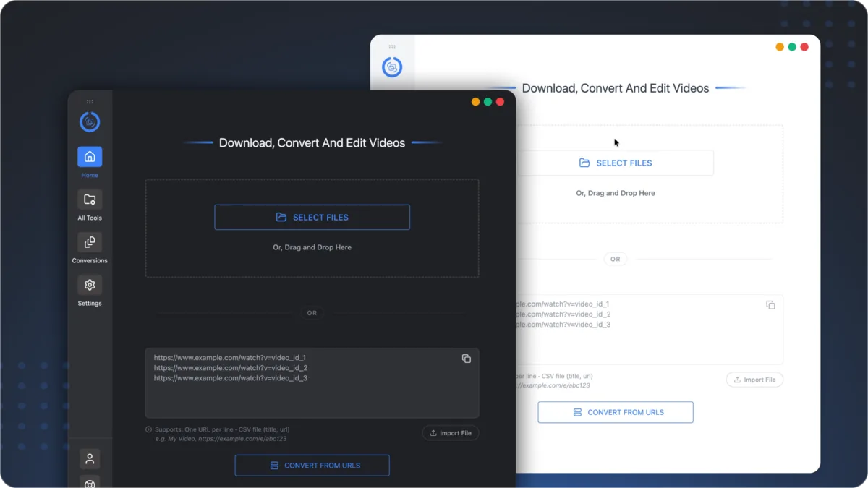Click the Home icon in the dark sidebar

[90, 157]
